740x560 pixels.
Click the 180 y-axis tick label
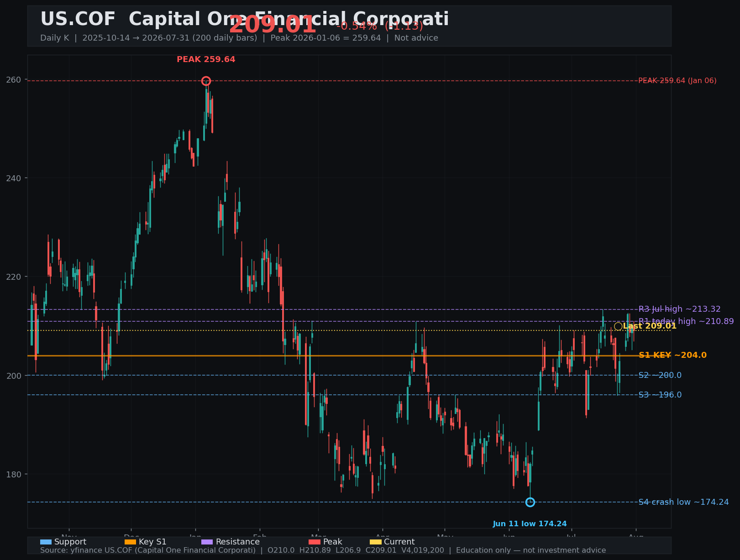(14, 474)
